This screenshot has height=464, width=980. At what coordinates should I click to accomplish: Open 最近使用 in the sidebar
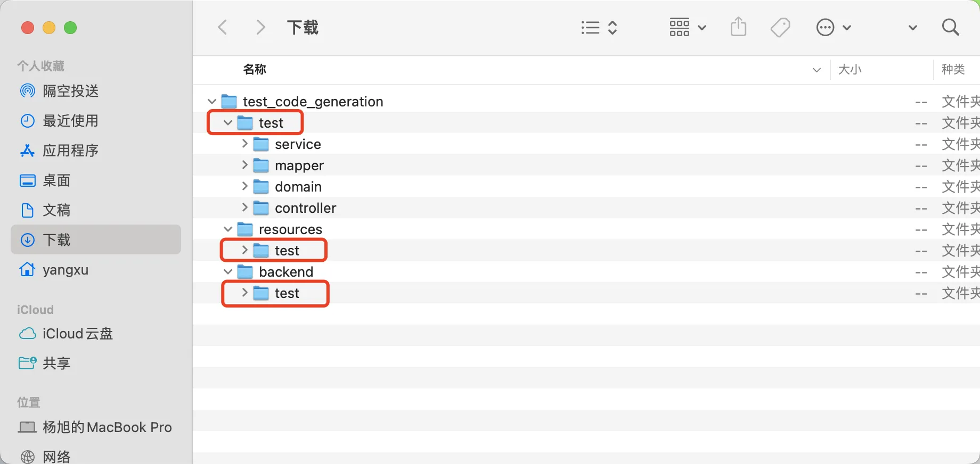click(96, 121)
